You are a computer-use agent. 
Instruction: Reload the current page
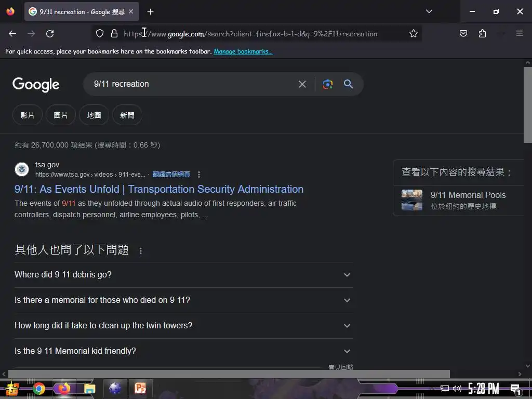pyautogui.click(x=50, y=34)
